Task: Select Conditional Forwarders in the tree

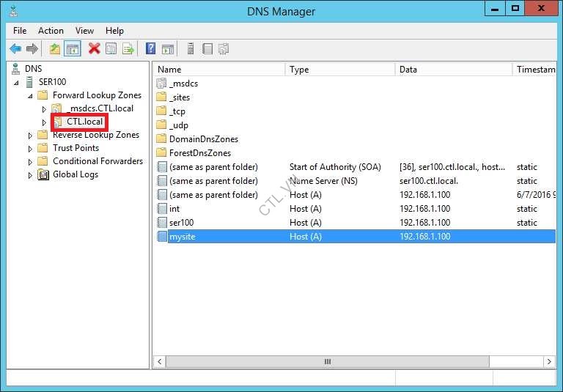Action: tap(97, 161)
